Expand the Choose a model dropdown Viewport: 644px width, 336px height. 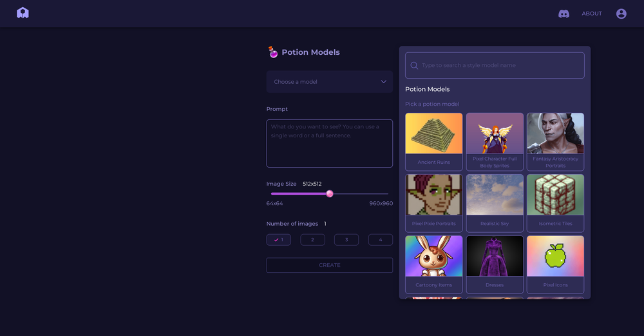[x=329, y=82]
